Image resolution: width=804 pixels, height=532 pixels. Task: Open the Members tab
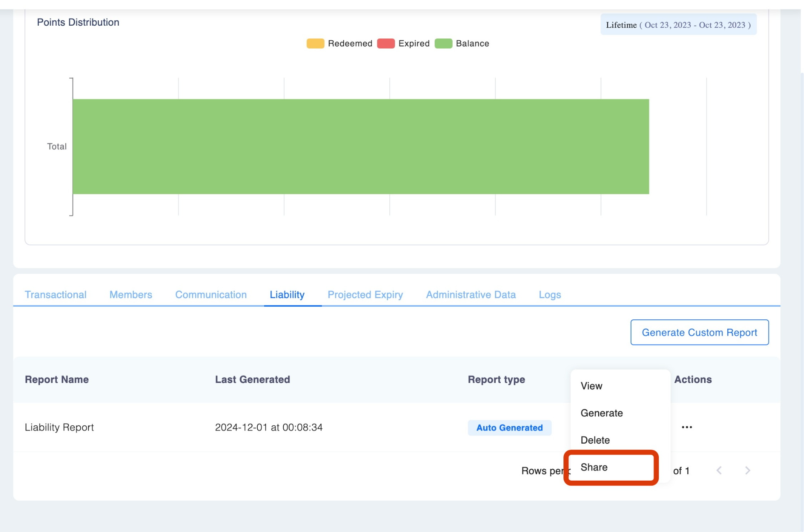click(130, 295)
